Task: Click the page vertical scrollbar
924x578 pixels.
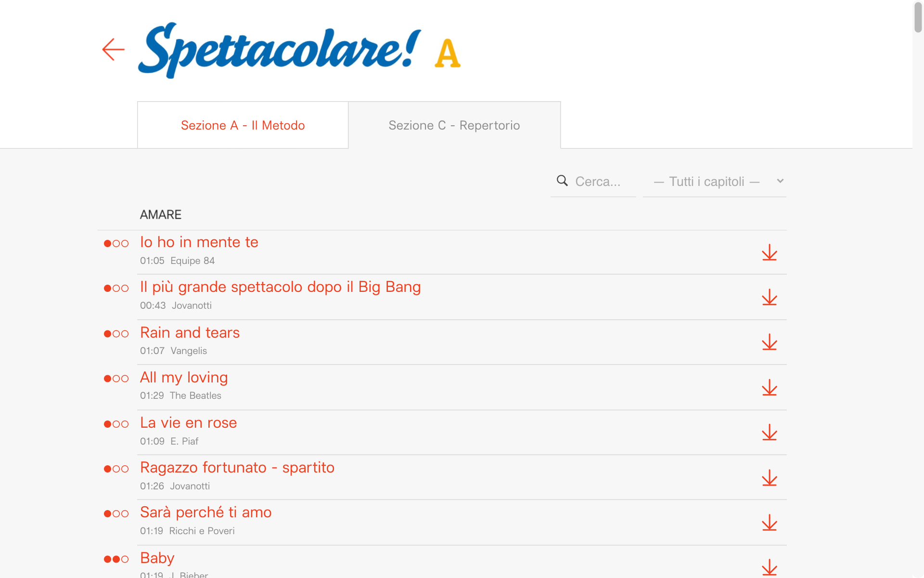Action: (918, 17)
